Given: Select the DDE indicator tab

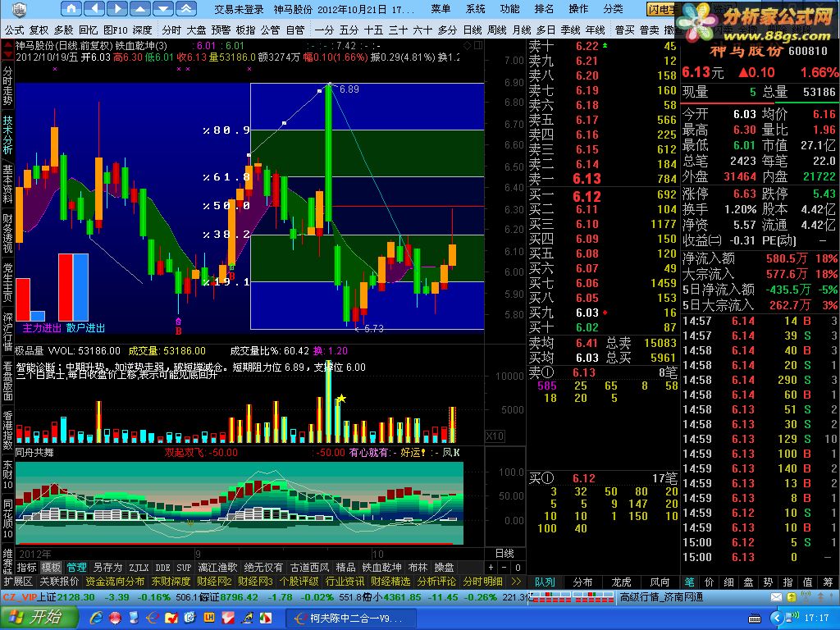Looking at the screenshot, I should (x=163, y=568).
